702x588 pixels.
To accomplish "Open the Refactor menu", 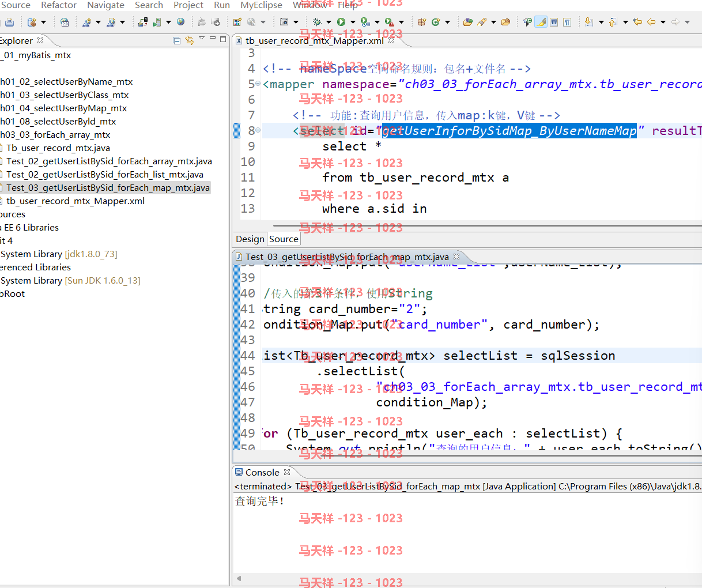I will pyautogui.click(x=59, y=5).
